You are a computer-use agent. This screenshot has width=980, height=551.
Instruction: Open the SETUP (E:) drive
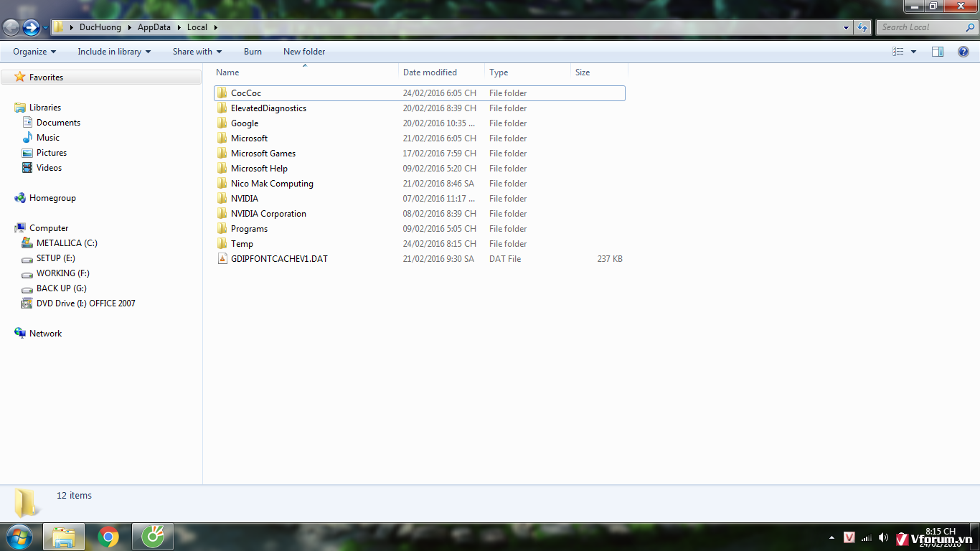pos(56,258)
